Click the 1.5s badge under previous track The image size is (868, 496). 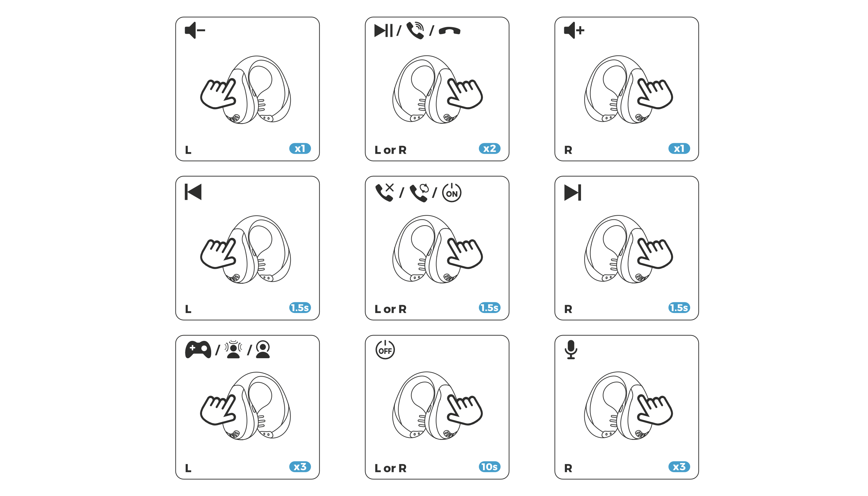300,308
